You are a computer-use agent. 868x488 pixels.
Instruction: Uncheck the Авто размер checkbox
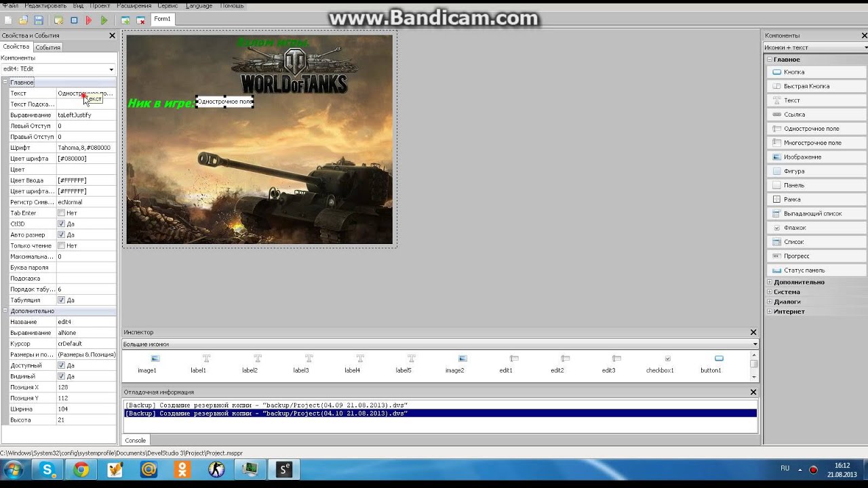pos(61,235)
